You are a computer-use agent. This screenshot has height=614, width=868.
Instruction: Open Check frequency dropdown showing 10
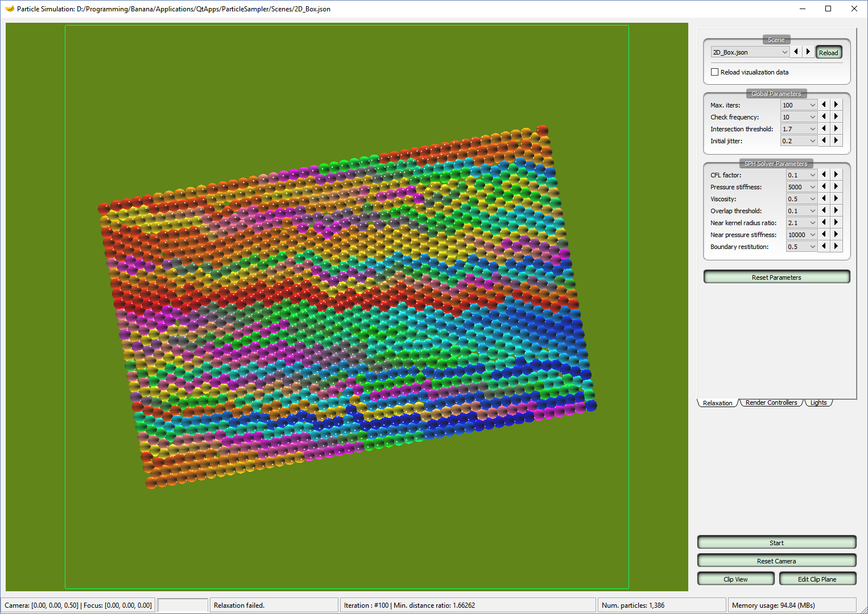pos(799,117)
